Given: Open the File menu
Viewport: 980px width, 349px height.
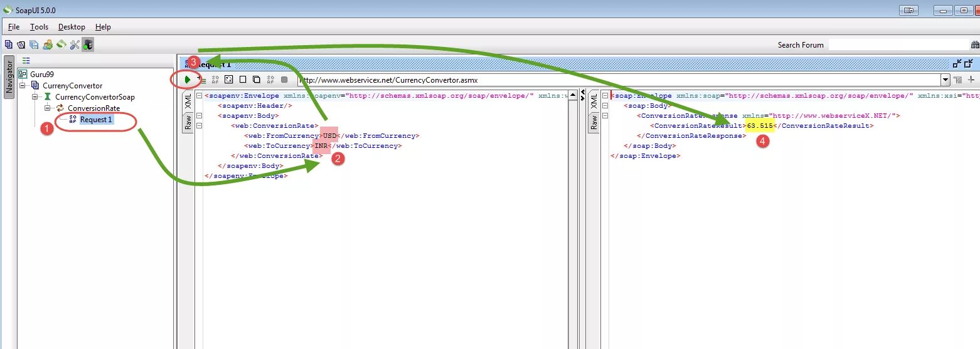Looking at the screenshot, I should click(14, 27).
